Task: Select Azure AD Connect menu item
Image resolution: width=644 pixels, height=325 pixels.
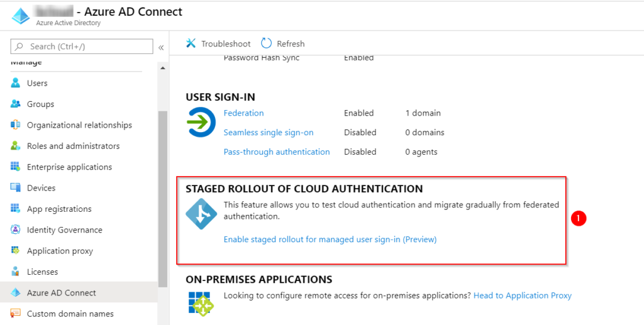Action: [79, 292]
